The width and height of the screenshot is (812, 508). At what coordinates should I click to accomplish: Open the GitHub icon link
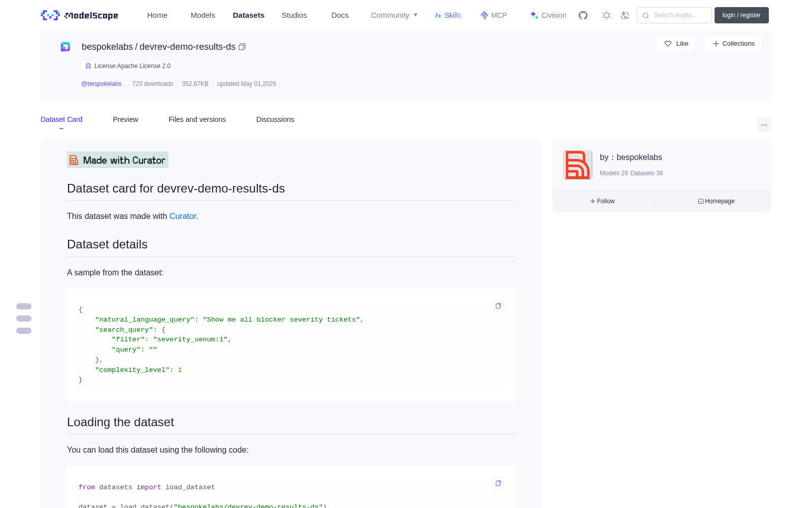pos(583,15)
